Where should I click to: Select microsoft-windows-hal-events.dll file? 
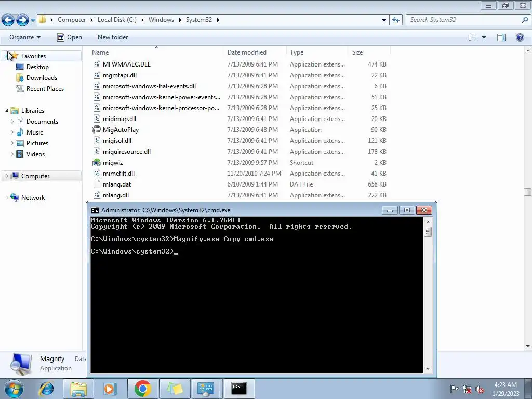pyautogui.click(x=149, y=86)
